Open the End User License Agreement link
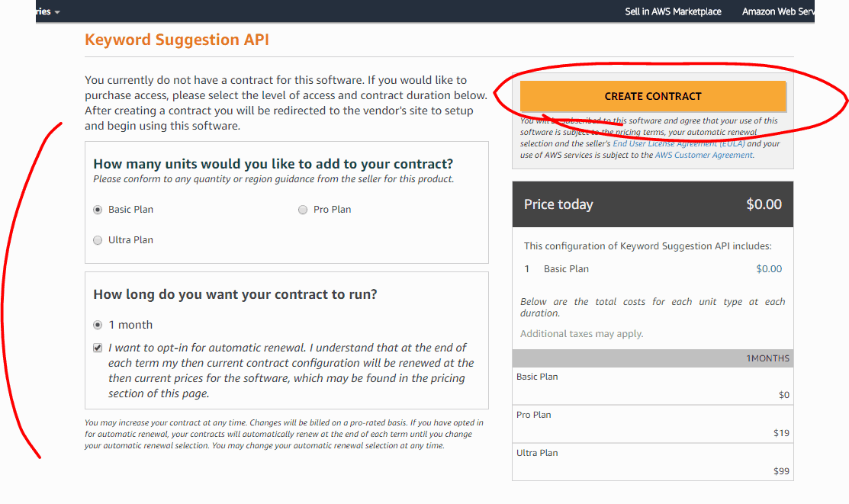Image resolution: width=849 pixels, height=504 pixels. [x=678, y=143]
